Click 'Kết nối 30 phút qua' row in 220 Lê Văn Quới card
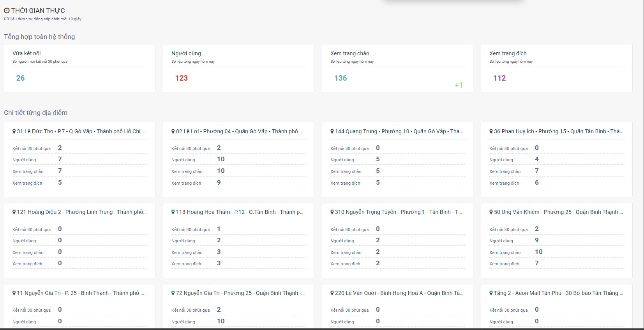 click(x=397, y=310)
